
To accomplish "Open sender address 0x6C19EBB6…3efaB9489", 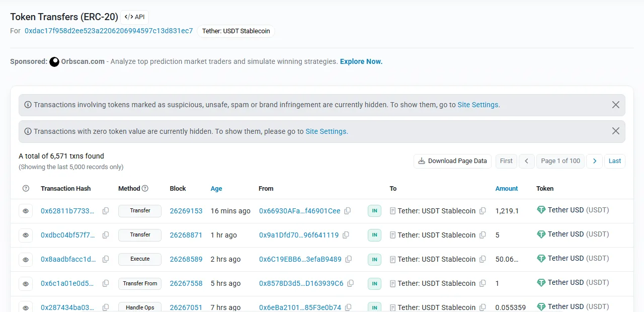I will 300,259.
